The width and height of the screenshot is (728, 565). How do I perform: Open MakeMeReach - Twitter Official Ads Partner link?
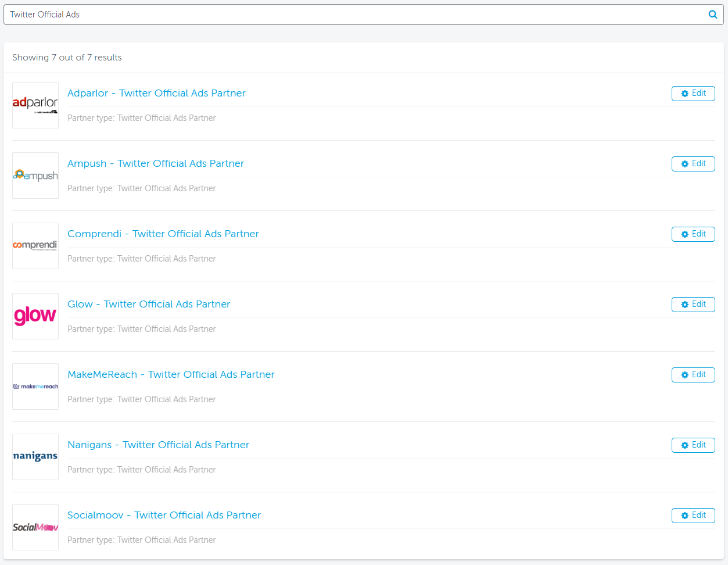click(x=171, y=374)
